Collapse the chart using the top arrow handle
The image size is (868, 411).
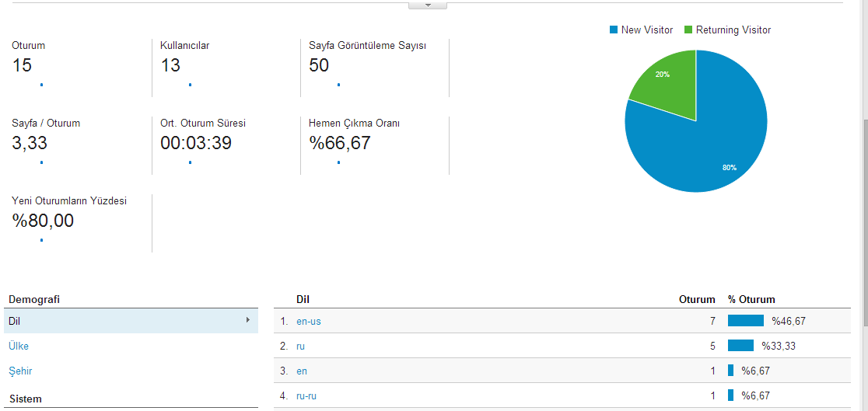[427, 5]
